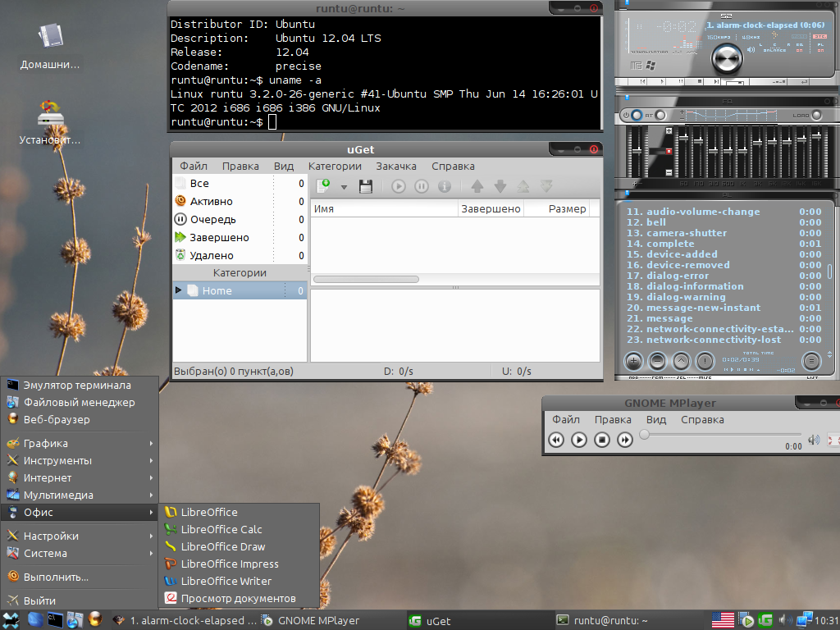Screen dimensions: 840x630
Task: Open the Система submenu
Action: pyautogui.click(x=80, y=553)
